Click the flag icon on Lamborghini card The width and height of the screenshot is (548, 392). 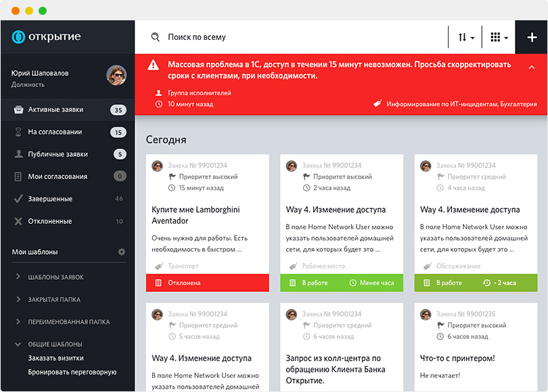pyautogui.click(x=172, y=176)
